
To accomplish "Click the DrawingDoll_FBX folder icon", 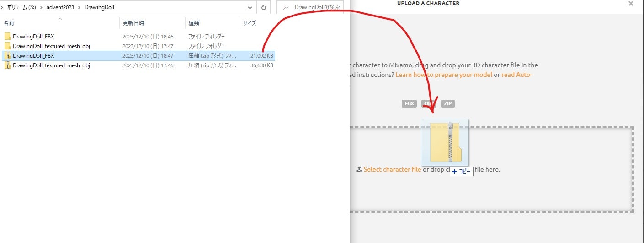I will coord(7,37).
